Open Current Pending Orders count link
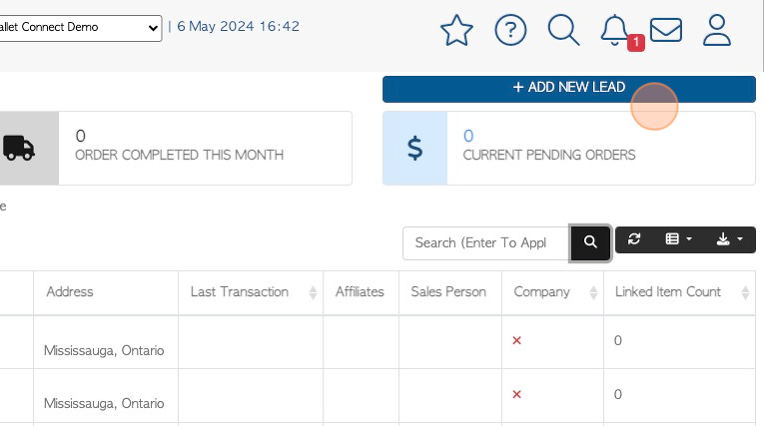The image size is (764, 426). 468,136
